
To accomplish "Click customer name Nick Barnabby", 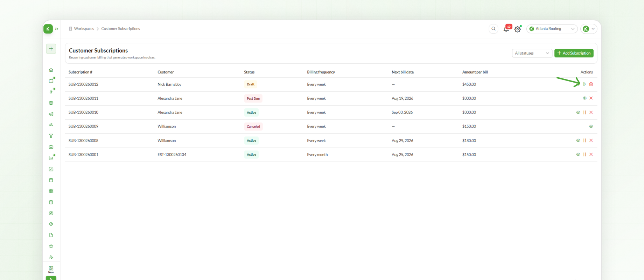I will pyautogui.click(x=169, y=84).
